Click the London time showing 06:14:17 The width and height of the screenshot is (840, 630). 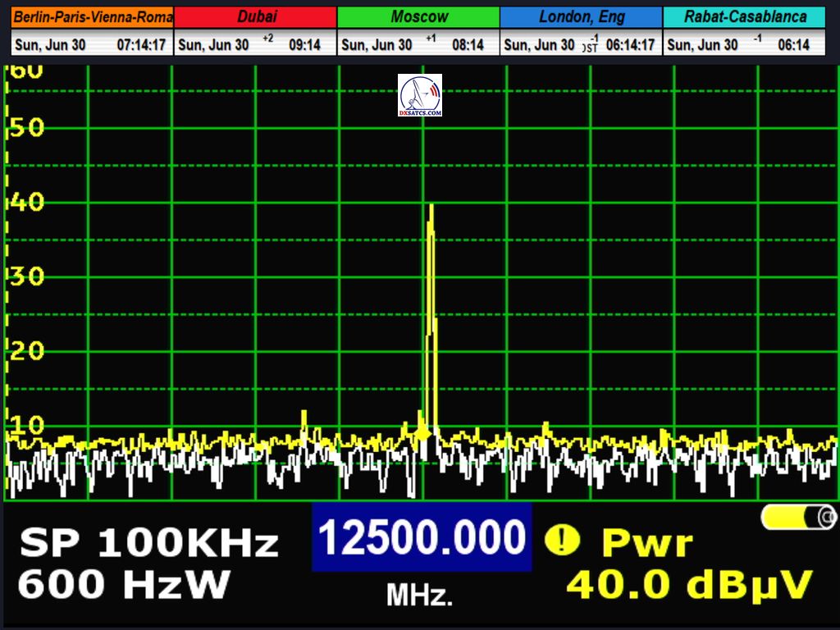click(630, 45)
